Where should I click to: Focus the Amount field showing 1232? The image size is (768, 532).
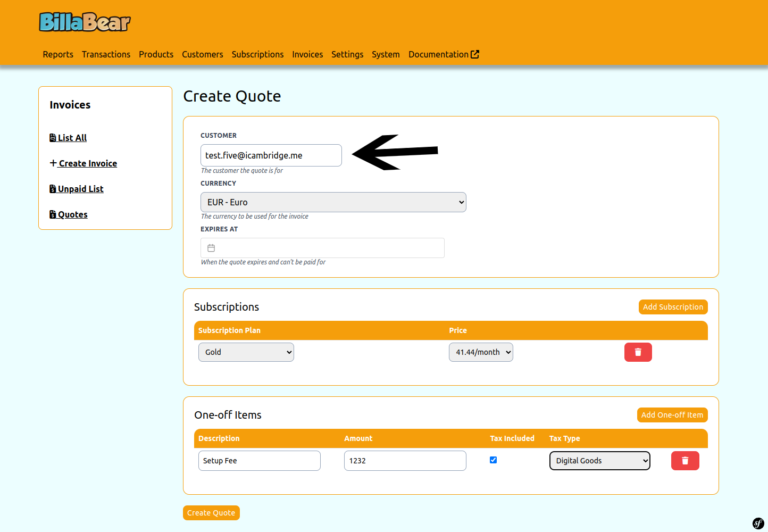click(x=405, y=461)
